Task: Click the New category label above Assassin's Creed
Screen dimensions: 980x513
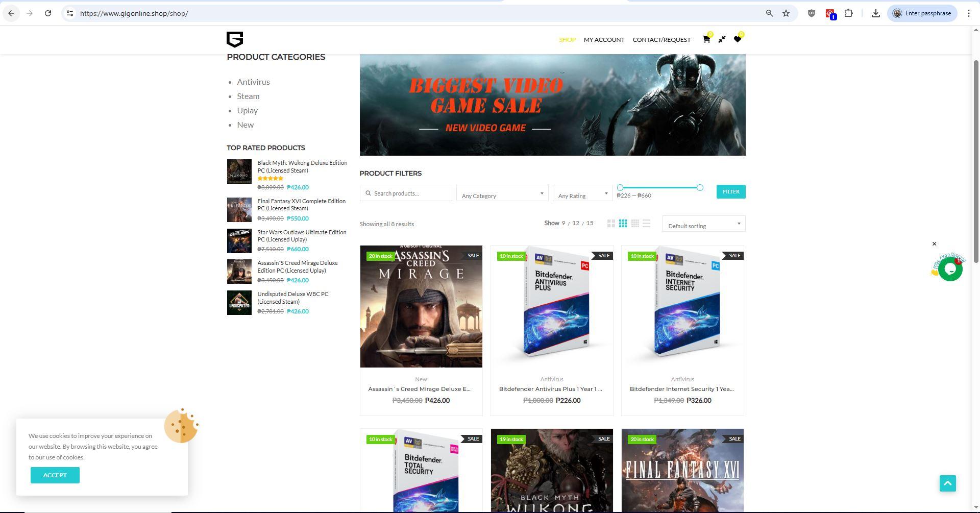Action: [421, 379]
